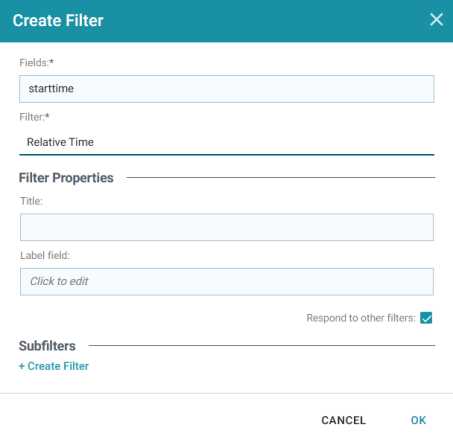Click the Create Filter dialog title text

coord(58,20)
